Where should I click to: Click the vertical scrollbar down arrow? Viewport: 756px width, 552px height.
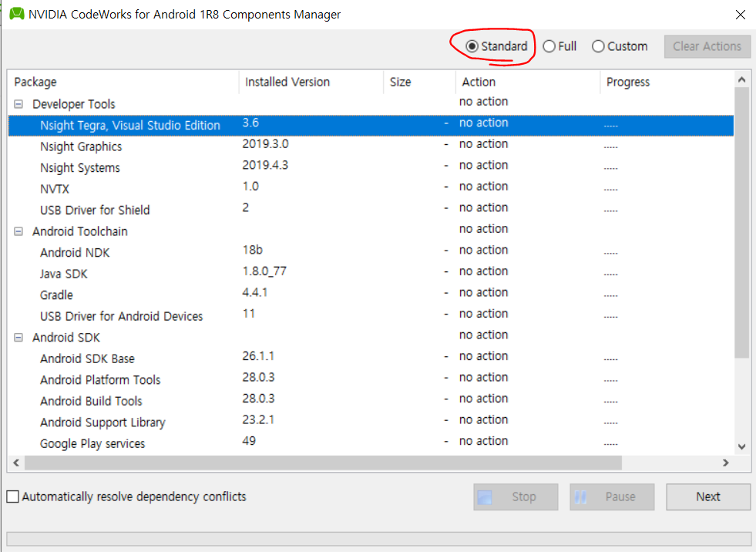[742, 447]
